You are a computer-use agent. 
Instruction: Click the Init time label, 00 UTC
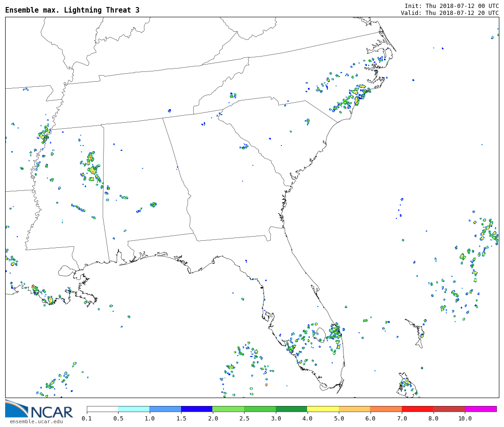451,6
